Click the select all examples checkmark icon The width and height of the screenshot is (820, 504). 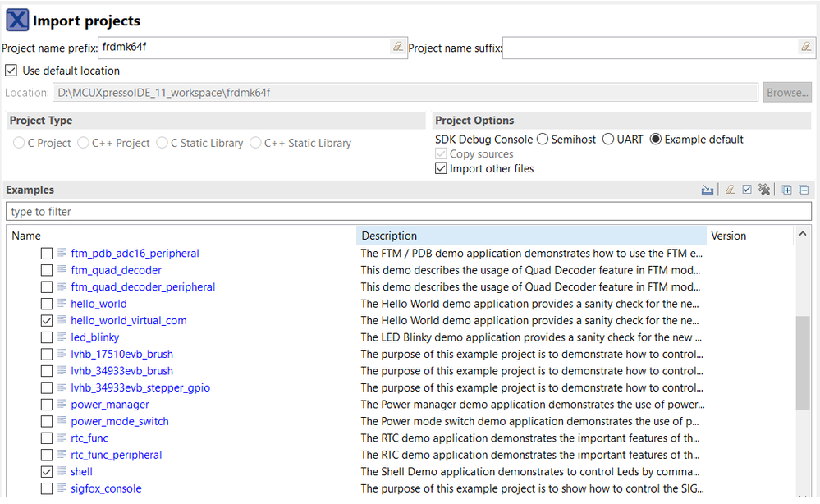747,190
